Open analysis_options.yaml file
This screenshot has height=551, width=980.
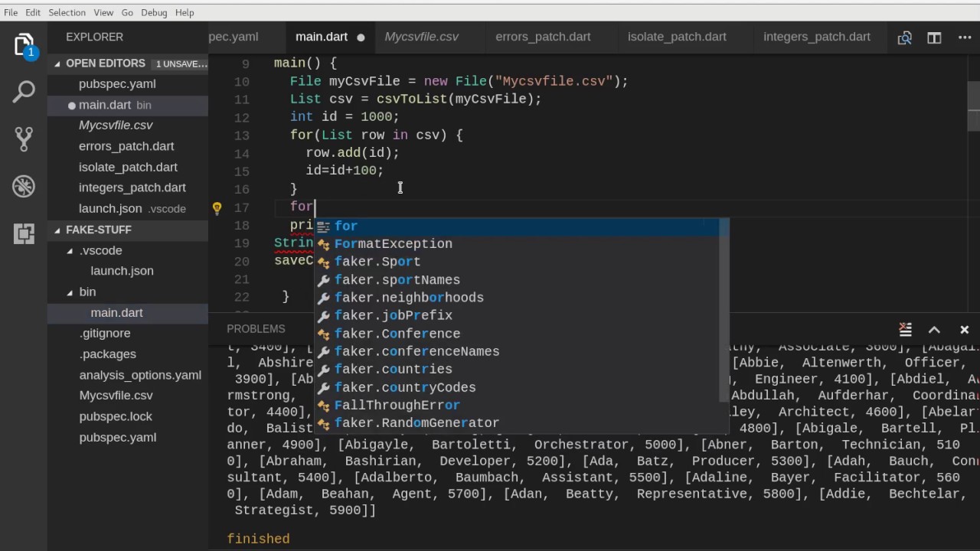click(128, 375)
